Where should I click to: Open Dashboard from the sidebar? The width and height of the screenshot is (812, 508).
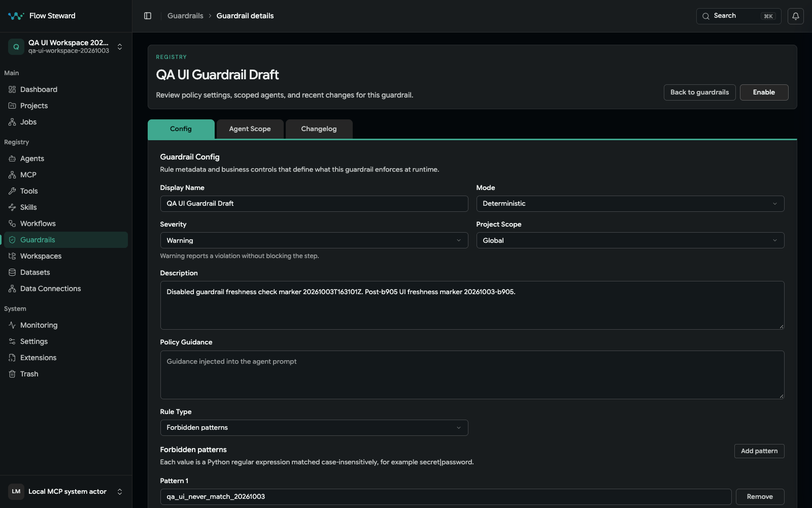(x=66, y=89)
